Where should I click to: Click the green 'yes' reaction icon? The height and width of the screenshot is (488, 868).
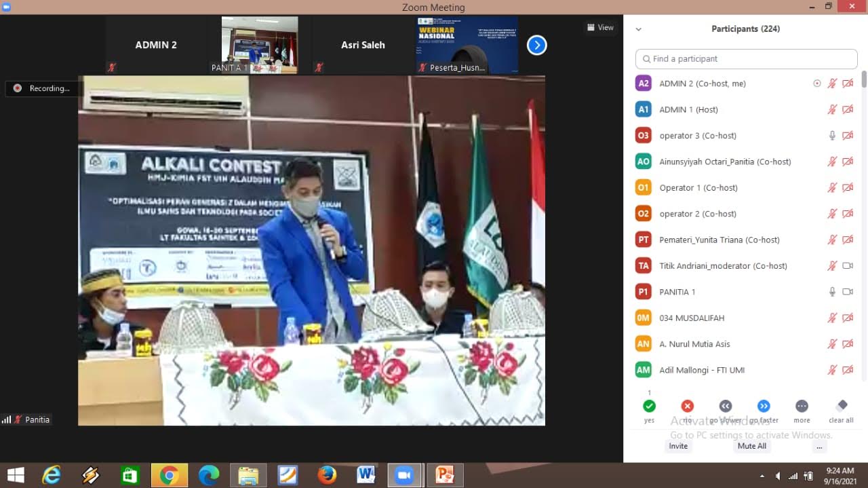click(x=649, y=406)
